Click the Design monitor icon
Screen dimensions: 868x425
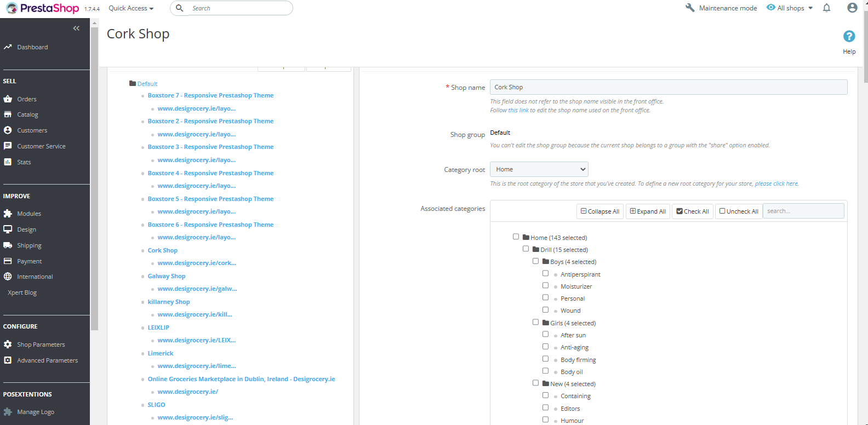[8, 229]
